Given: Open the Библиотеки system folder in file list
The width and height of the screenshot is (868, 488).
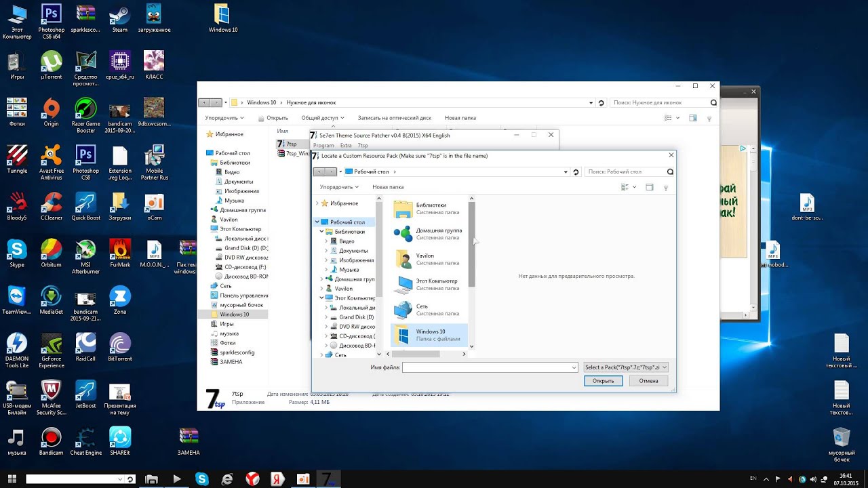Looking at the screenshot, I should 429,208.
